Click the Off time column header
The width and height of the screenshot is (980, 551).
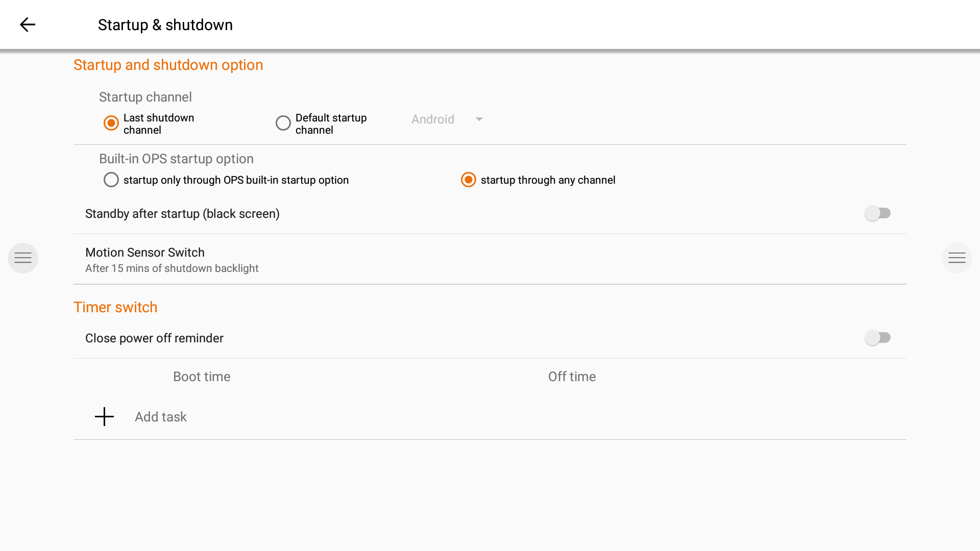[x=572, y=377]
